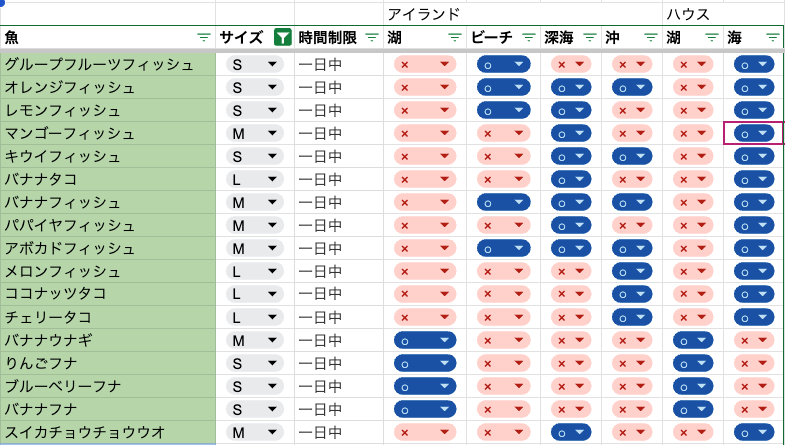Open size dropdown for グループフルーツフィッシュ

pos(254,65)
